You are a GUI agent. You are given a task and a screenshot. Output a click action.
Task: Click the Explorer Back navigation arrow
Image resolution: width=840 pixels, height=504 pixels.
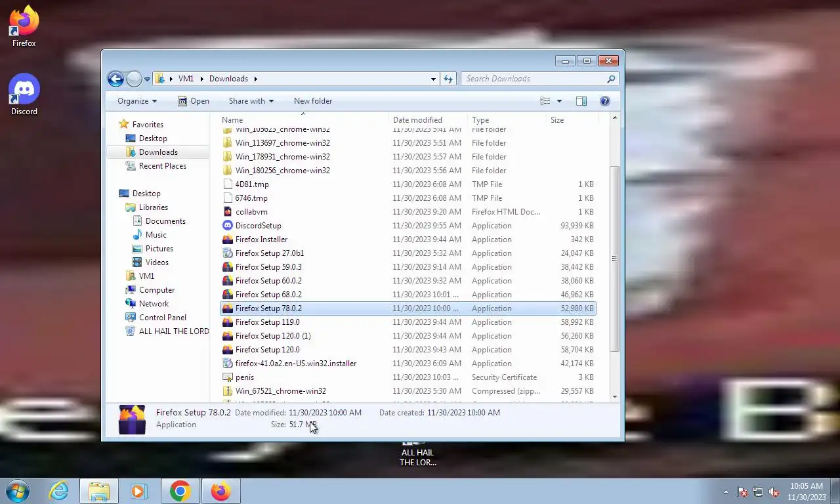point(115,79)
